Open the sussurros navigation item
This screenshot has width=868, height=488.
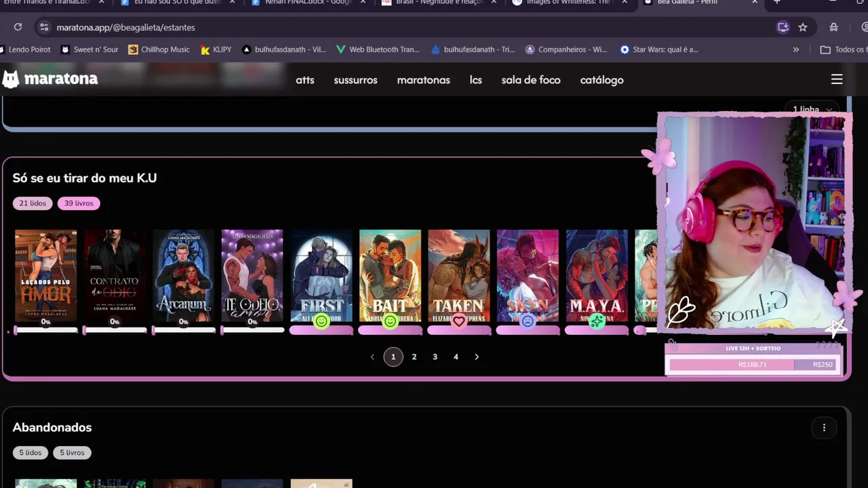pyautogui.click(x=355, y=80)
